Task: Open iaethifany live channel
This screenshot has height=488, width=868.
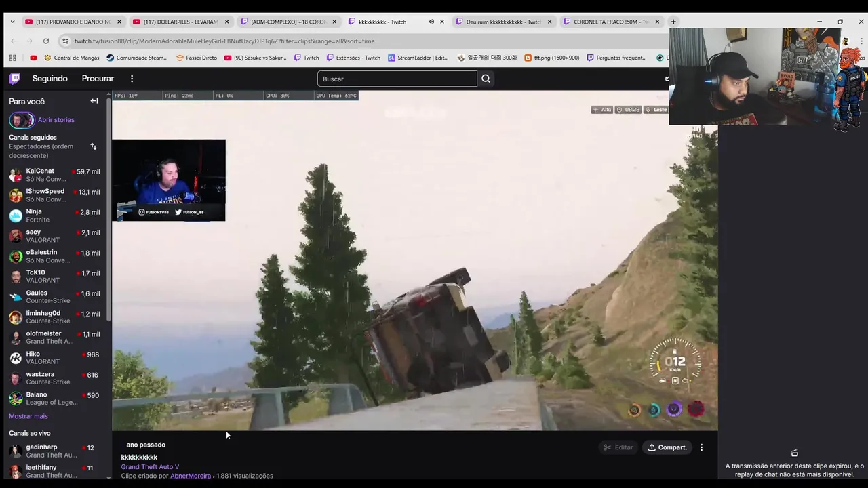Action: [x=54, y=471]
